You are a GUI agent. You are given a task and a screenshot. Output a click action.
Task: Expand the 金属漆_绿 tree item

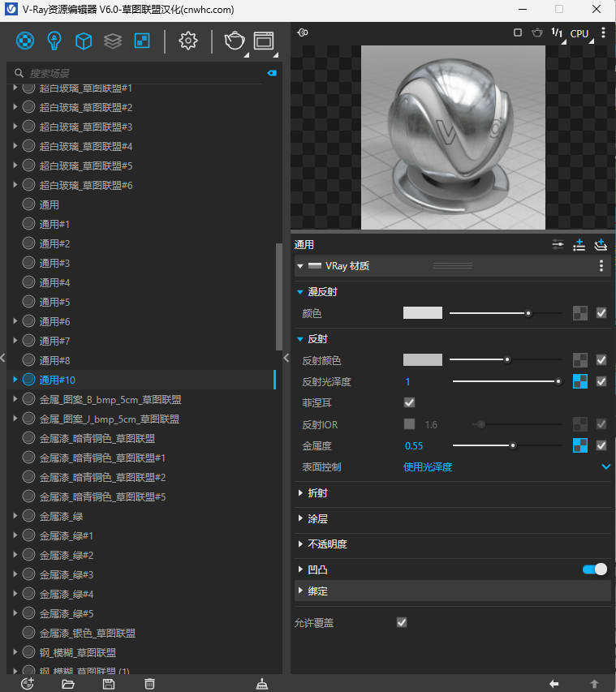point(14,516)
